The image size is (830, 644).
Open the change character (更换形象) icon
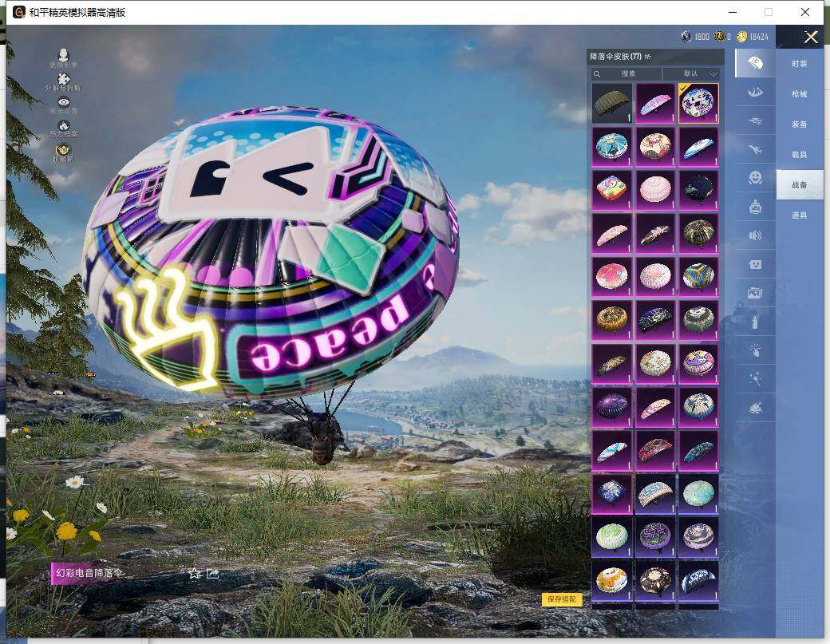[63, 55]
